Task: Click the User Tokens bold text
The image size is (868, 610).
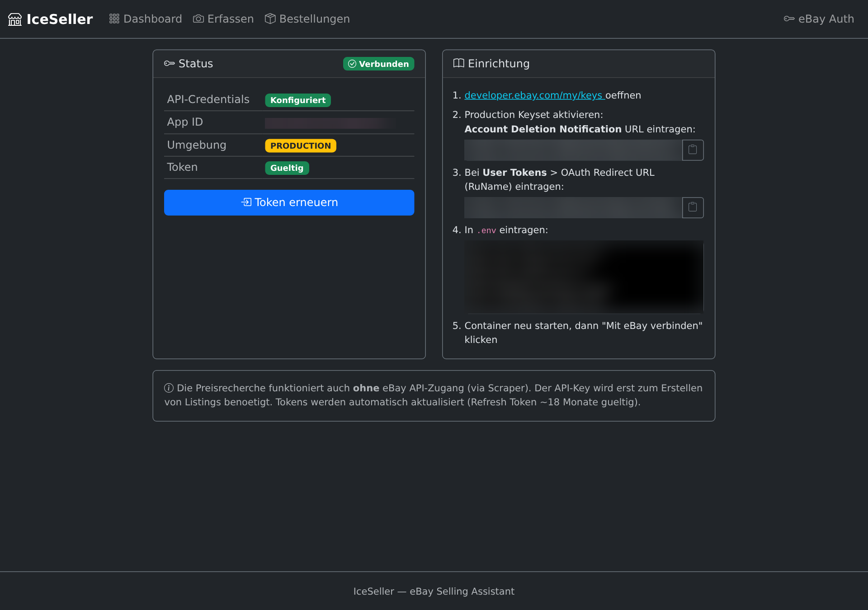Action: click(x=514, y=173)
